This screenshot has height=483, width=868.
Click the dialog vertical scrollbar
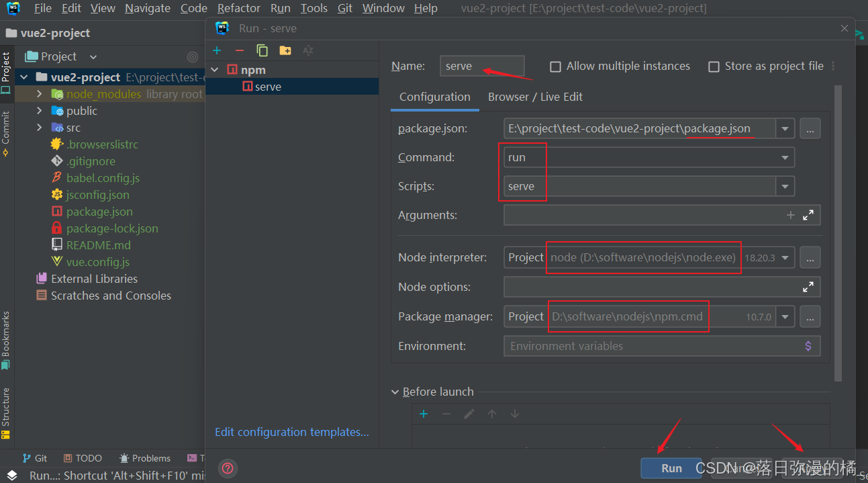(838, 233)
